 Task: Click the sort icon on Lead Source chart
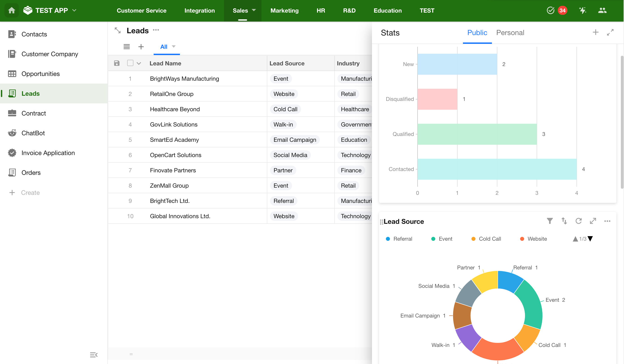(564, 221)
